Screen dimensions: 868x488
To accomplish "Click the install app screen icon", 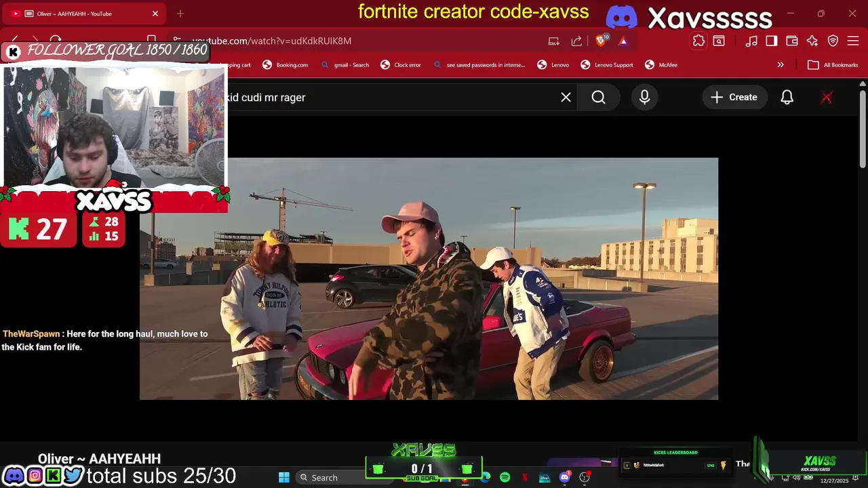I will 554,41.
